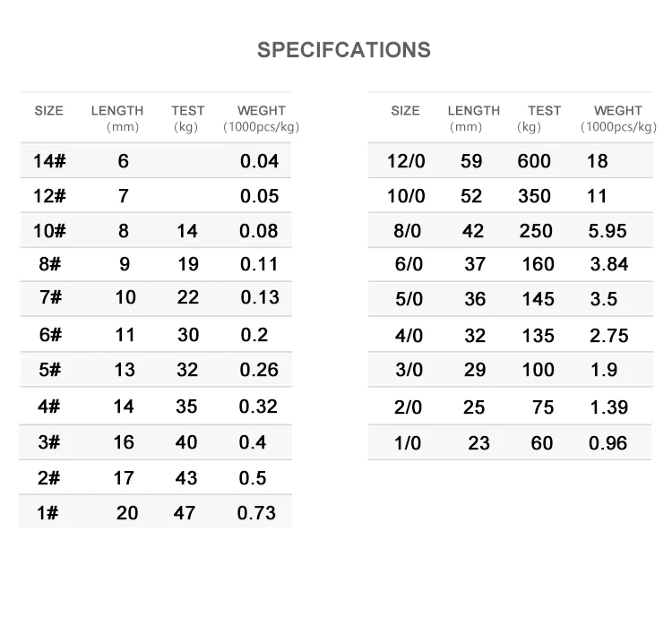Select the 8# size cell
The width and height of the screenshot is (672, 642).
click(x=49, y=264)
